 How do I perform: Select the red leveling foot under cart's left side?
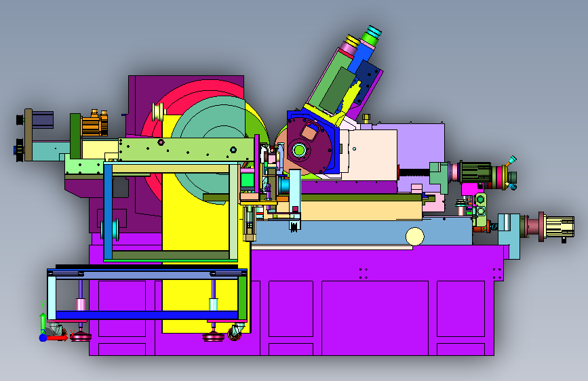click(80, 336)
